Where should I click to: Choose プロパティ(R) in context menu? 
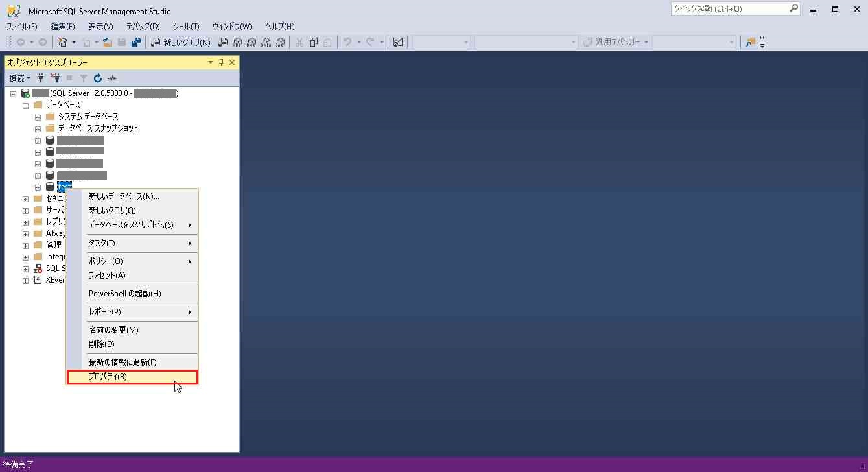pyautogui.click(x=133, y=377)
